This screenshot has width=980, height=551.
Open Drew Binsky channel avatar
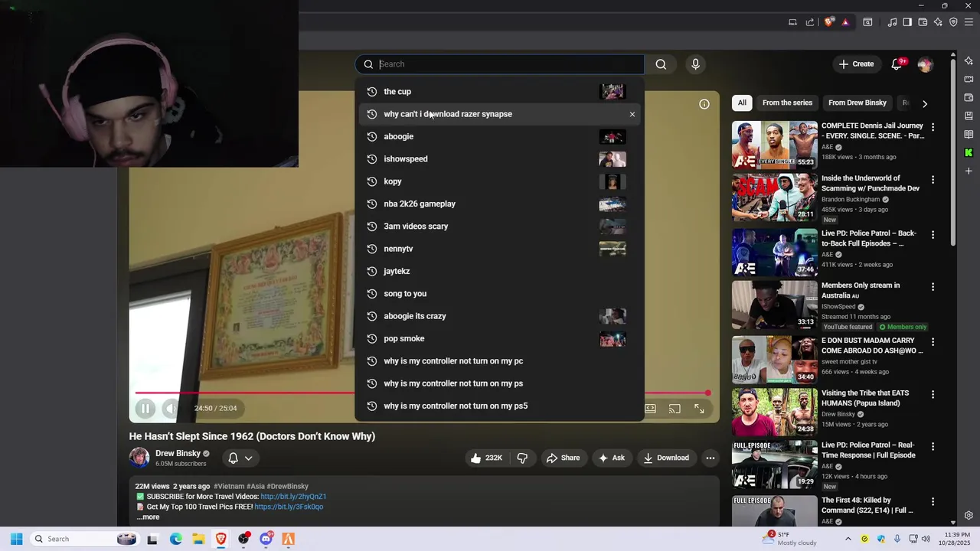(x=139, y=458)
